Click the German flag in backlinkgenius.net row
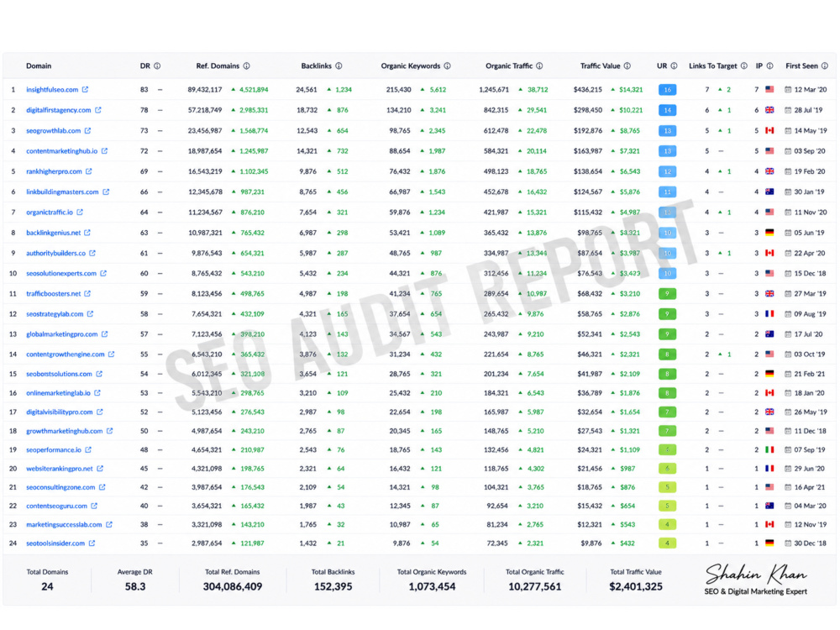This screenshot has width=840, height=630. coord(769,233)
